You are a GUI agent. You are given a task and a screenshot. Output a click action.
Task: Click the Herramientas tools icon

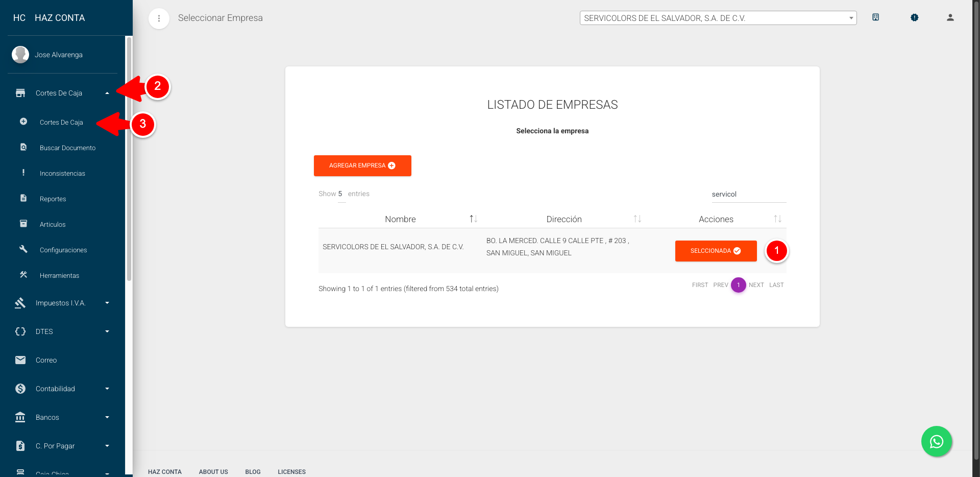coord(23,275)
